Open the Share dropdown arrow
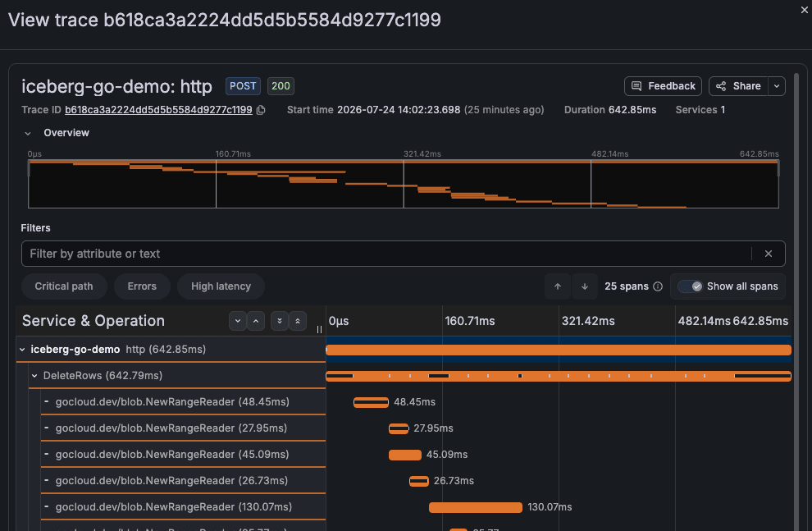This screenshot has width=812, height=531. coord(776,86)
